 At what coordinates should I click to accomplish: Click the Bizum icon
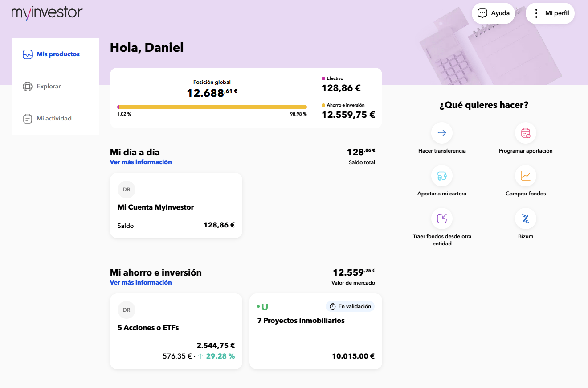[526, 219]
